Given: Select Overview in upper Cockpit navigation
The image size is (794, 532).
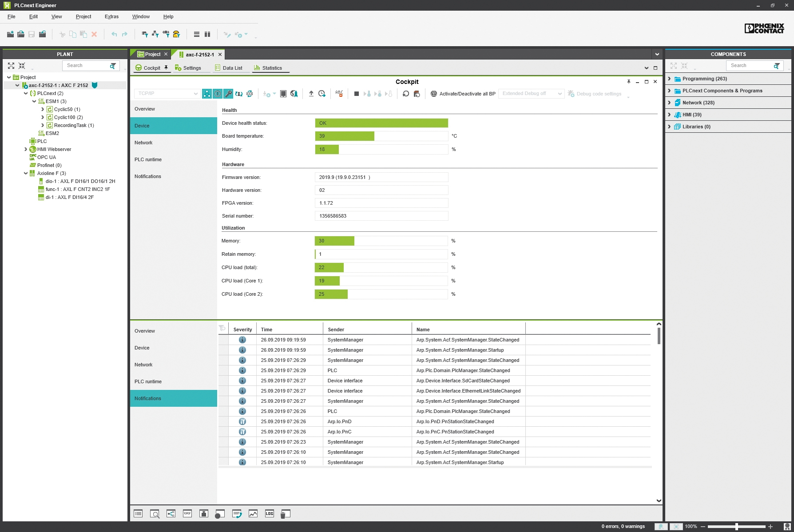Looking at the screenshot, I should [x=174, y=109].
